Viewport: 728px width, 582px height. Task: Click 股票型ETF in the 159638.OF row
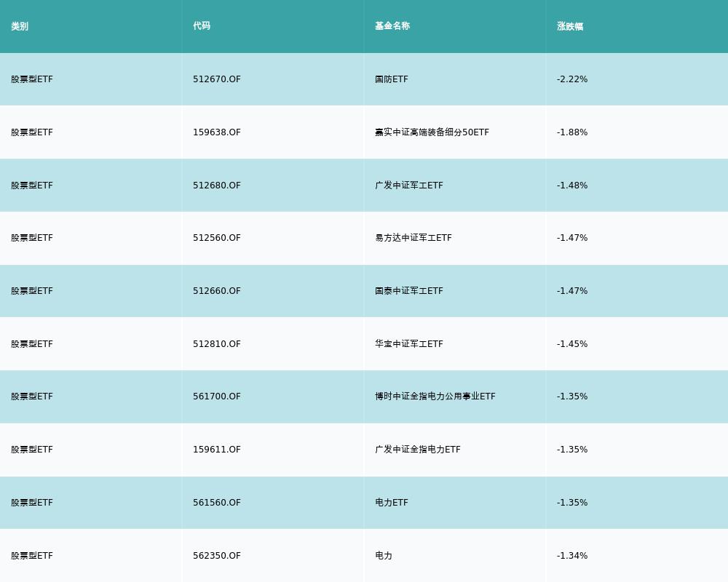point(32,132)
